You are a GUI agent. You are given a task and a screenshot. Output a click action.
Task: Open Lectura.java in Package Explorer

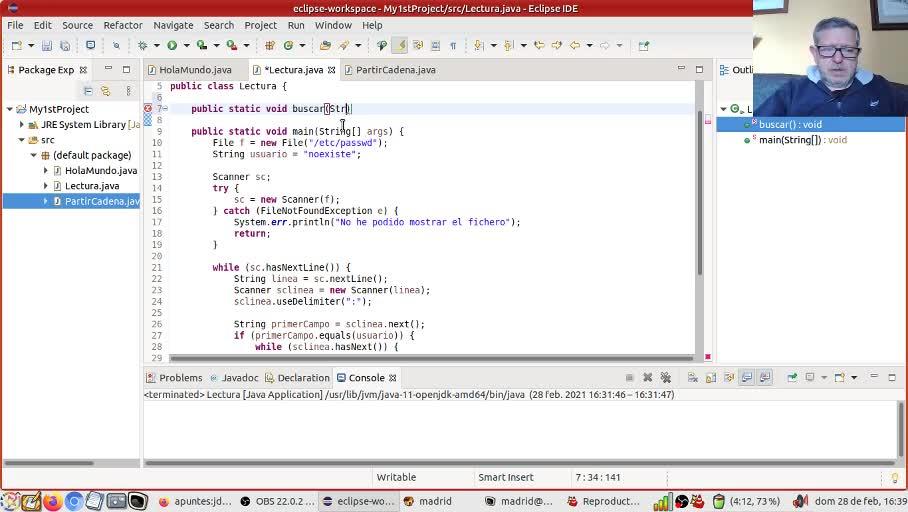(91, 186)
